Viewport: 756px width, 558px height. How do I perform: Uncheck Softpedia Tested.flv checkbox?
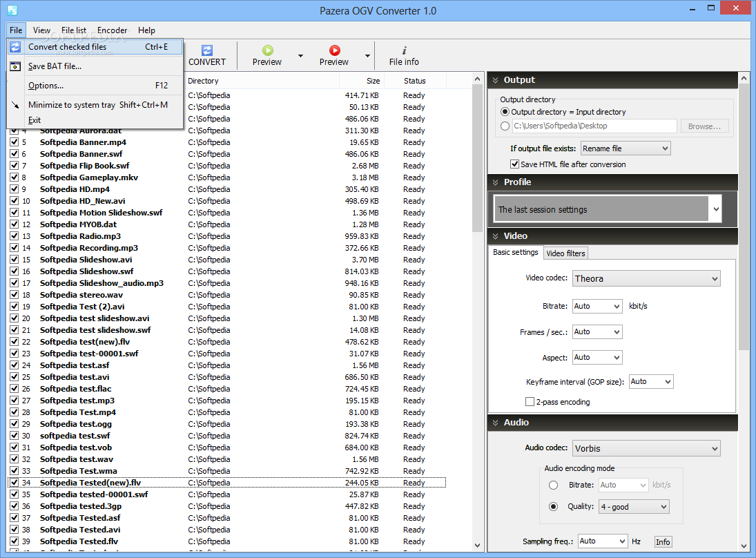pyautogui.click(x=14, y=541)
